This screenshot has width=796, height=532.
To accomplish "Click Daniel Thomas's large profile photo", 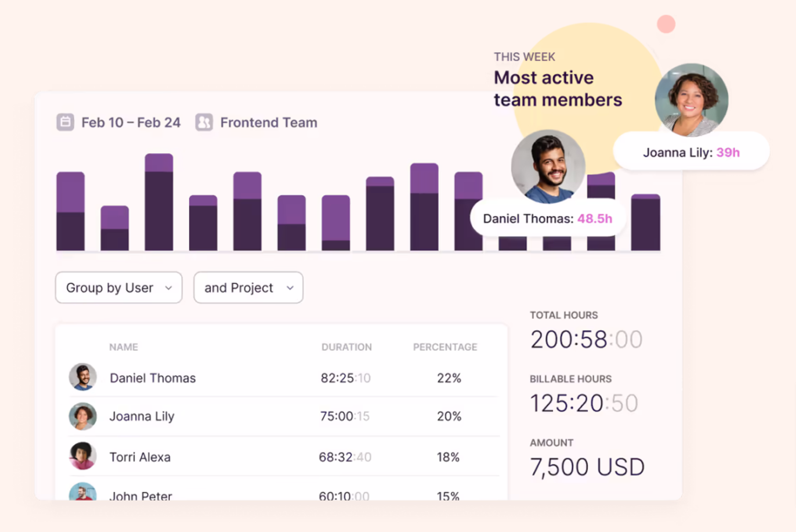I will click(548, 167).
